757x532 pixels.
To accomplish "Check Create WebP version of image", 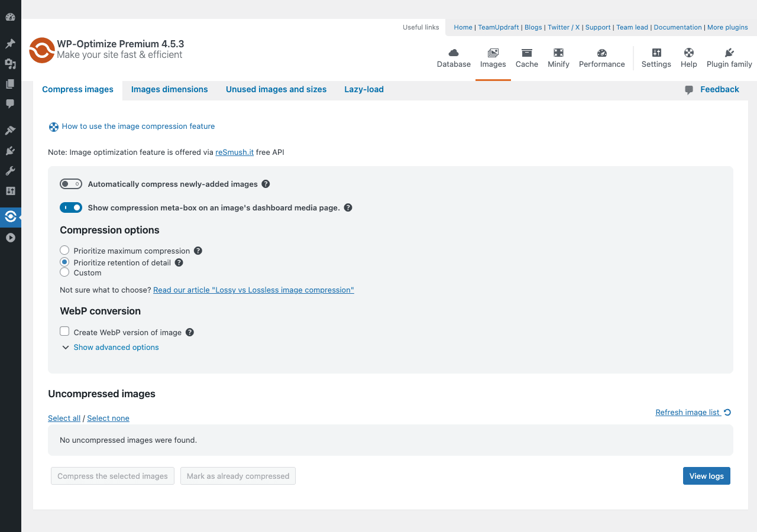I will 64,332.
